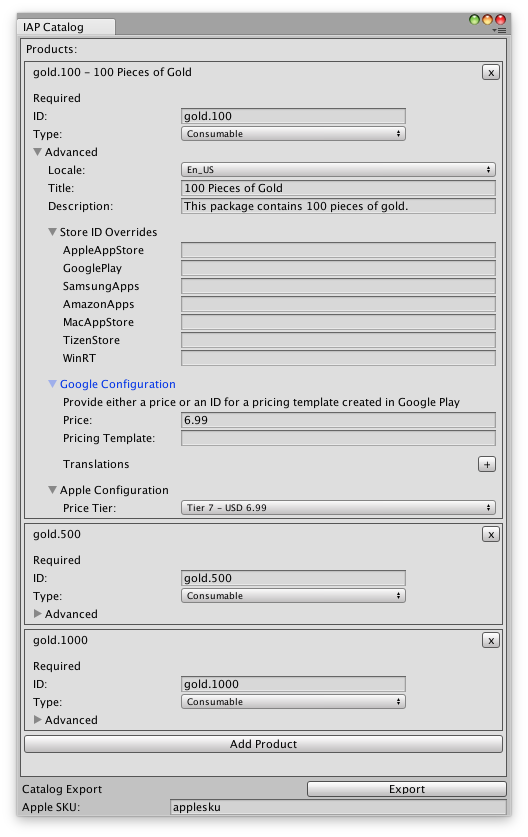Click the Add Product button
Image resolution: width=528 pixels, height=837 pixels.
(x=263, y=744)
